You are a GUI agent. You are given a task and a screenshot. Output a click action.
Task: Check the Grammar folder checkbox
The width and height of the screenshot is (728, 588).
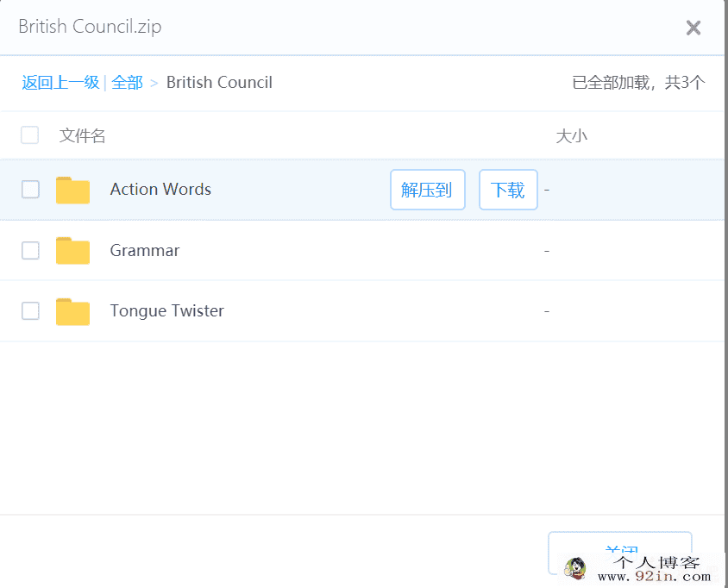point(30,251)
